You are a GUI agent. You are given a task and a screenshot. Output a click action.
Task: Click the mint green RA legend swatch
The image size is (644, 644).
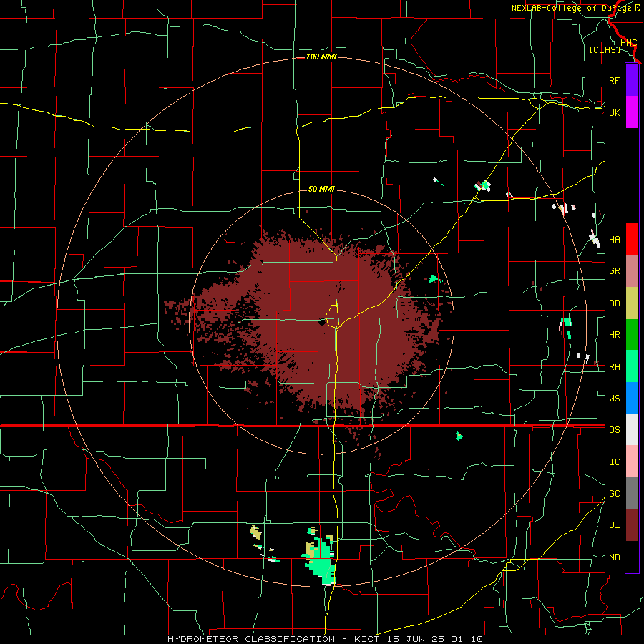[x=632, y=366]
